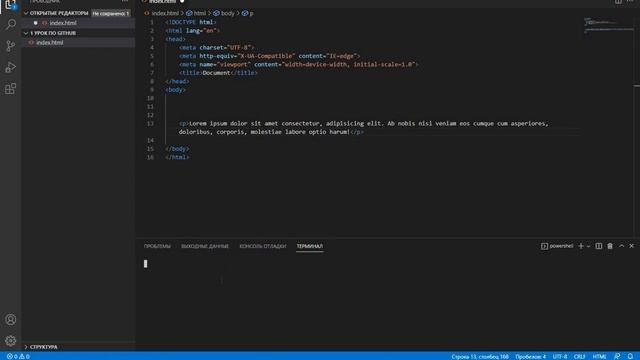The width and height of the screenshot is (640, 360).
Task: Click p element icon in breadcrumb
Action: [x=245, y=13]
